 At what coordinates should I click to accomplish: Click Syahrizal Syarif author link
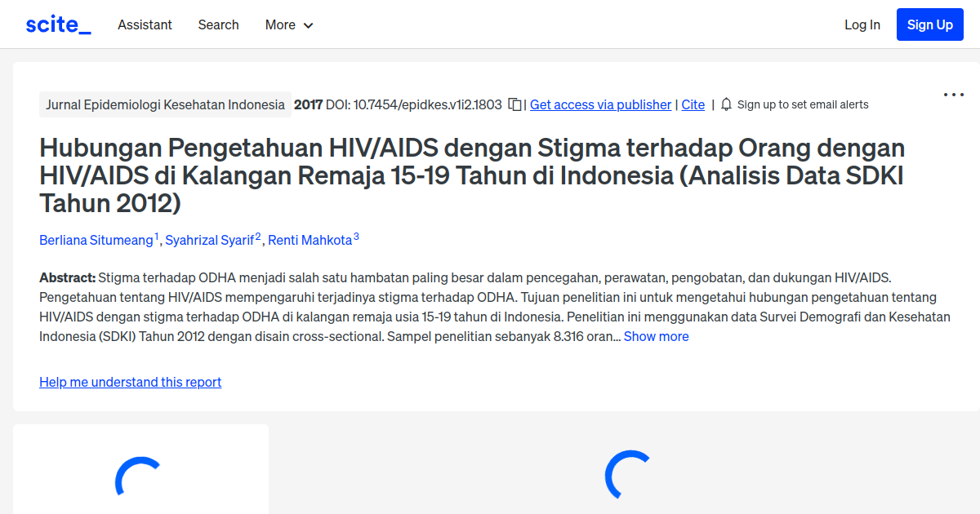211,240
